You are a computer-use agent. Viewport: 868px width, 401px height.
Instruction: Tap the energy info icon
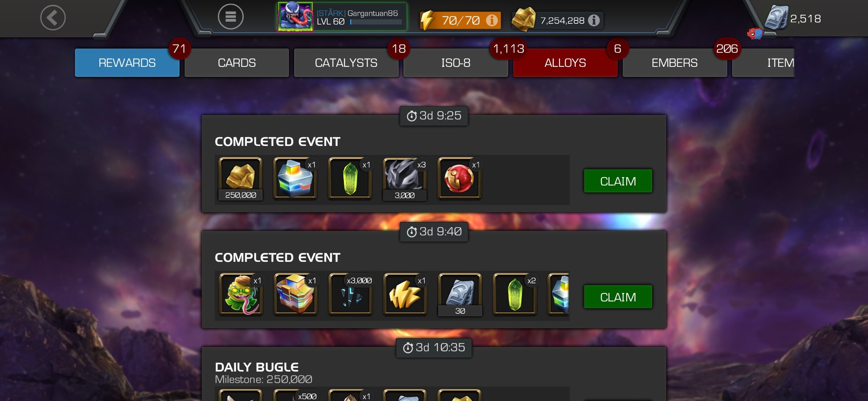492,20
